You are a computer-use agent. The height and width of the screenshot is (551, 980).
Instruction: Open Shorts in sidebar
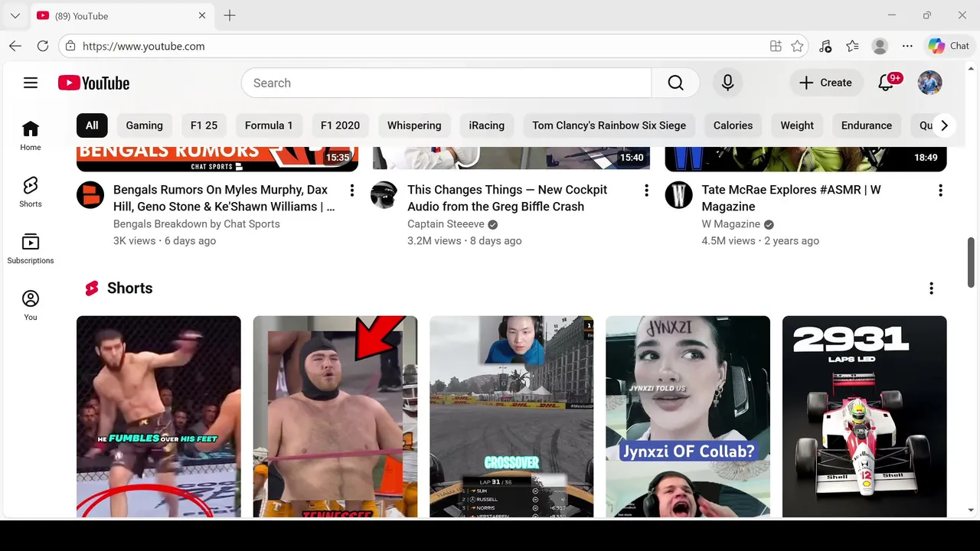pos(31,192)
